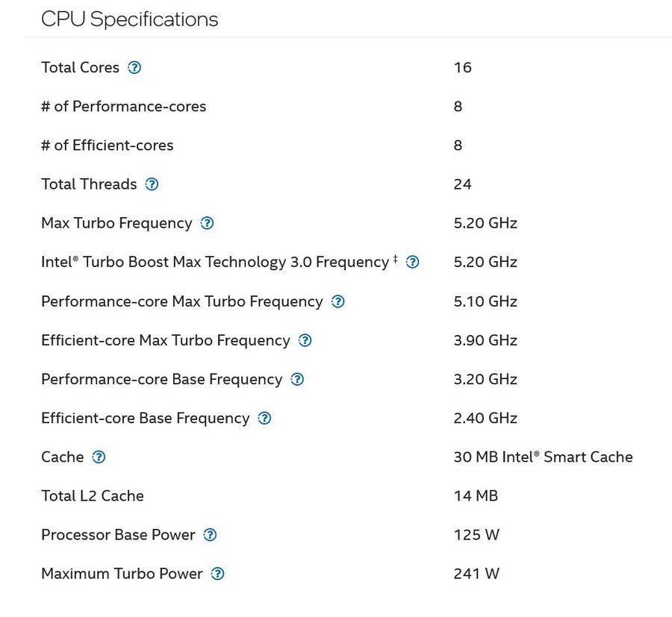Show info for Turbo Boost Max Technology 3.0
Viewport: 672px width, 617px height.
(412, 262)
